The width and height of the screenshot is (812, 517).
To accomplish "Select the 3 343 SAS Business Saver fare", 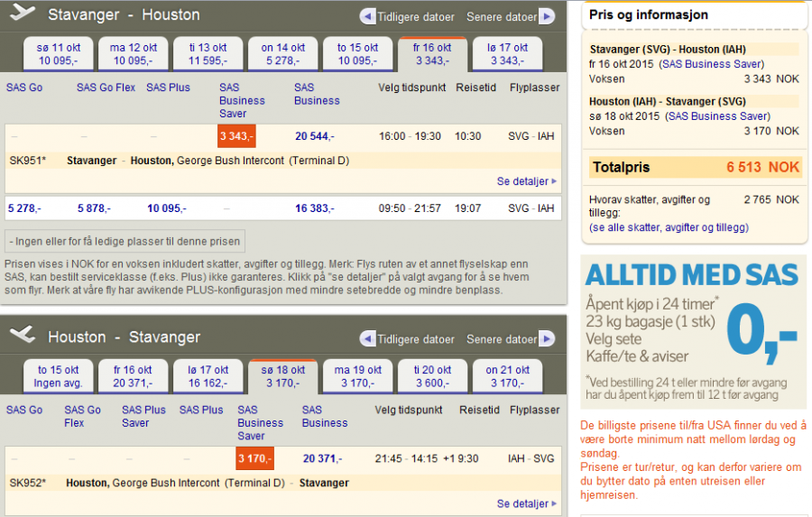I will pyautogui.click(x=237, y=136).
